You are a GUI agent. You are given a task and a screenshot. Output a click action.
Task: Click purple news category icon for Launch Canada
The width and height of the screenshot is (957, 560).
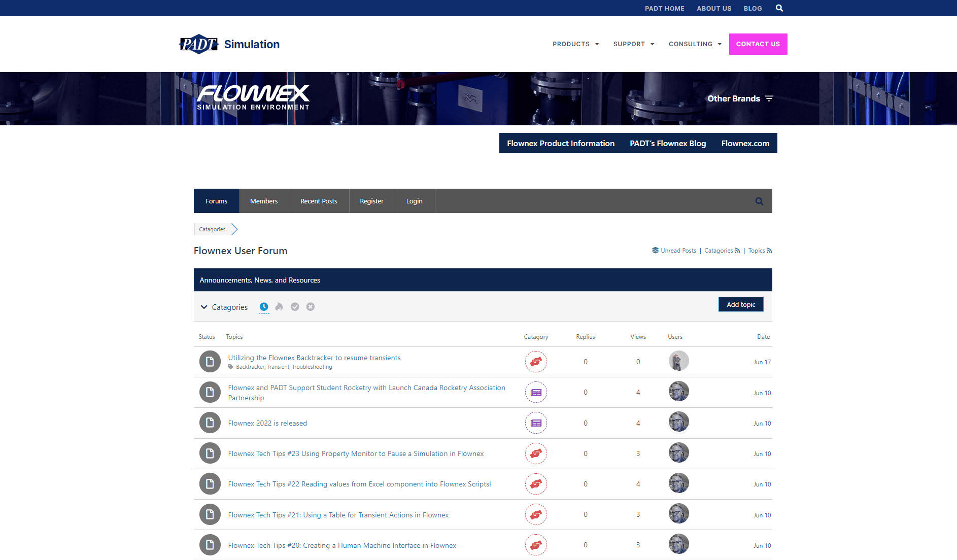coord(536,392)
